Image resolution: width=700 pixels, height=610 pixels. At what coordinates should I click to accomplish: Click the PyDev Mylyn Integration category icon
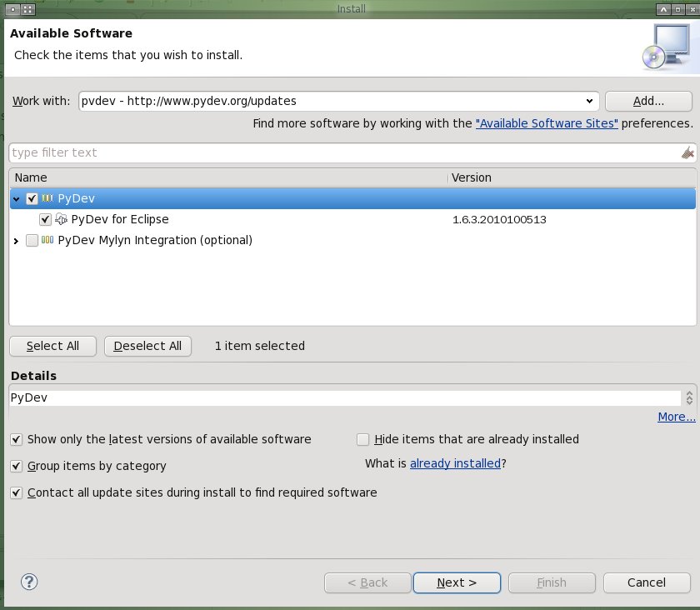(x=47, y=240)
